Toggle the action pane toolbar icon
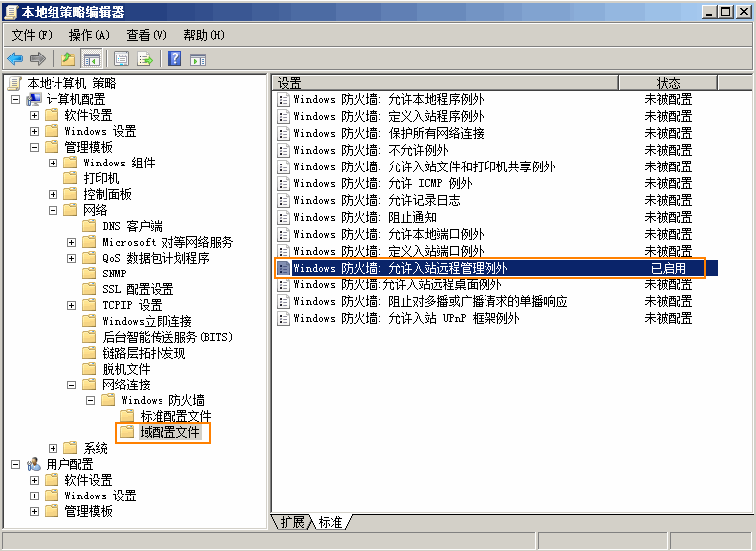The width and height of the screenshot is (756, 551). 198,59
